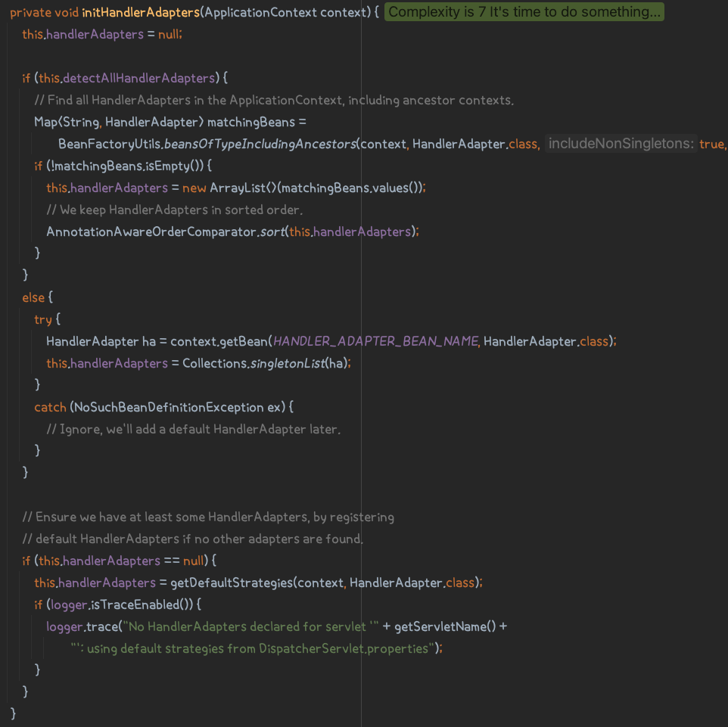This screenshot has height=727, width=728.
Task: Click the "ex" exception variable
Action: coord(274,407)
